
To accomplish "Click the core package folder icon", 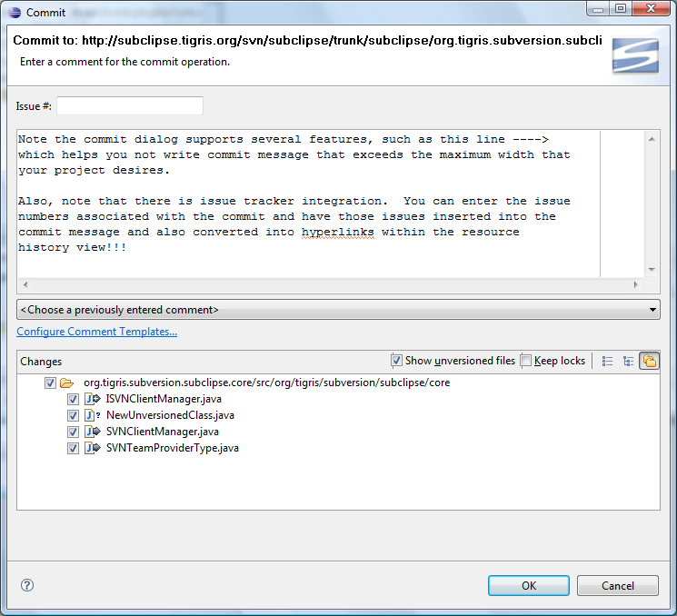I will coord(66,383).
